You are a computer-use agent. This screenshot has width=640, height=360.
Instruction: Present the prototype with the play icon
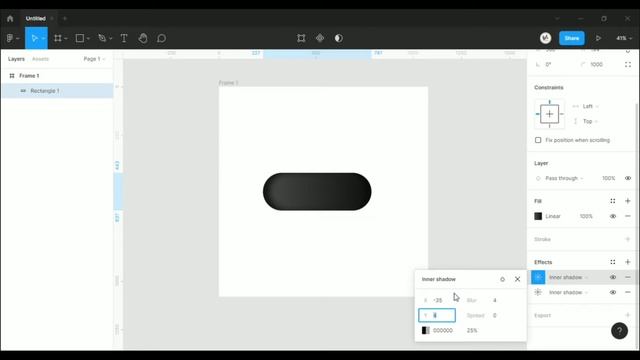(x=598, y=38)
